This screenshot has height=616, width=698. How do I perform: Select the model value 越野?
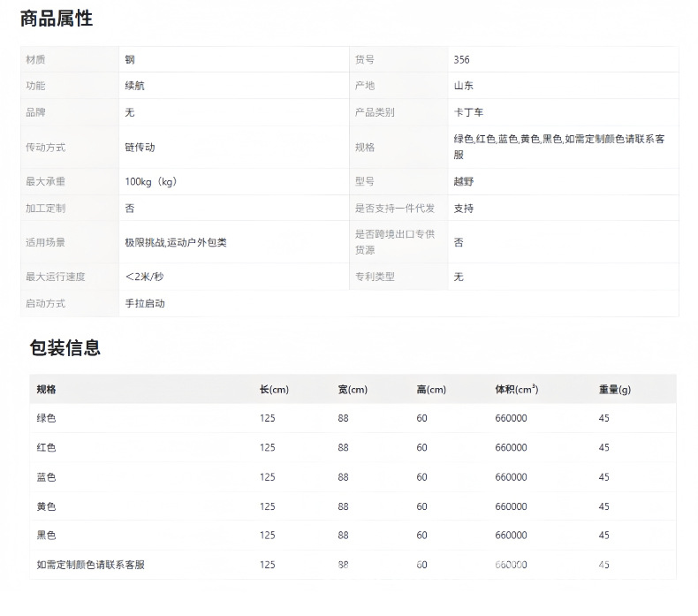pos(463,181)
